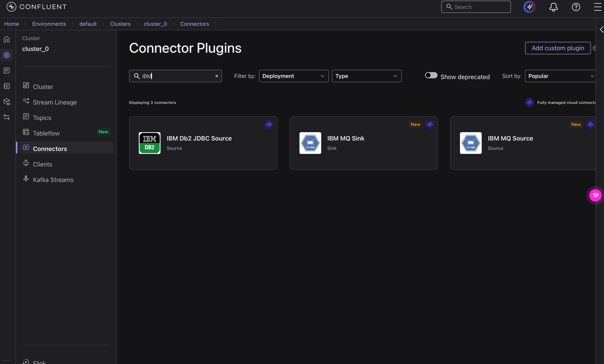Open the help question mark icon
Viewport: 604px width, 364px height.
tap(576, 7)
